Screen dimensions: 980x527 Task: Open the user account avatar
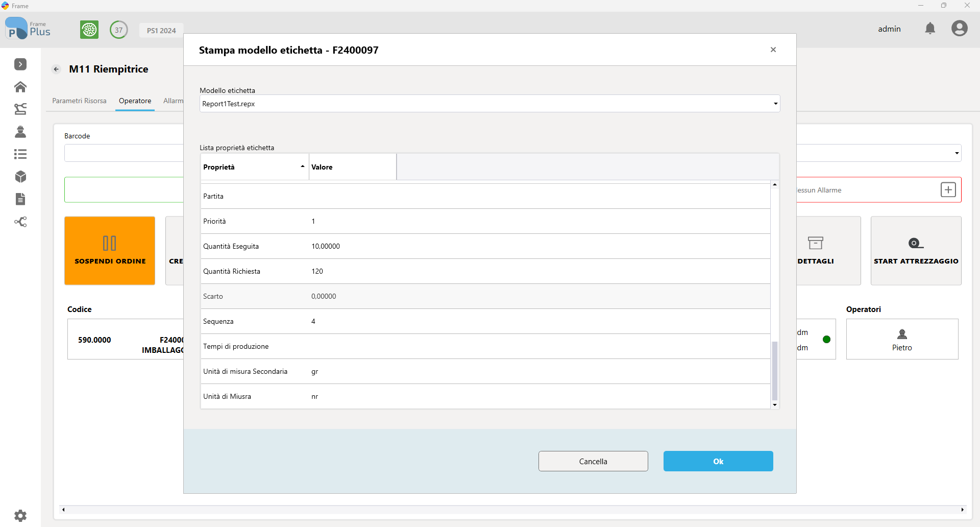click(x=960, y=28)
